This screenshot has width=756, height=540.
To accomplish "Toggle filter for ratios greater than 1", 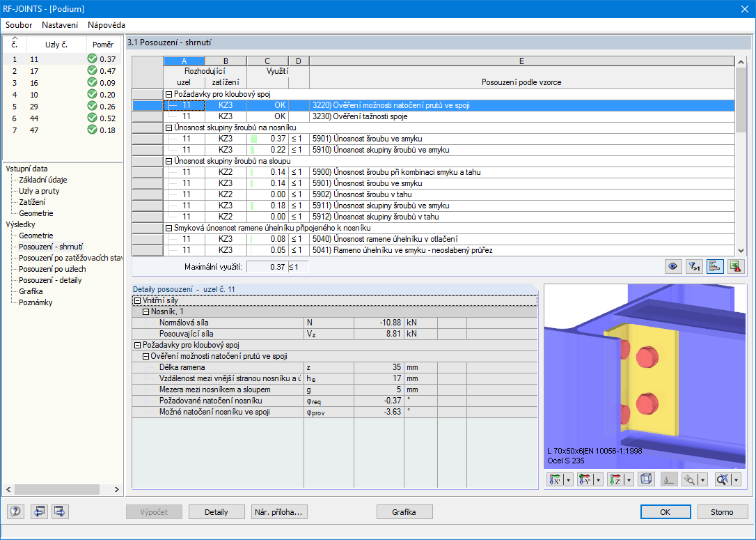I will (x=694, y=266).
